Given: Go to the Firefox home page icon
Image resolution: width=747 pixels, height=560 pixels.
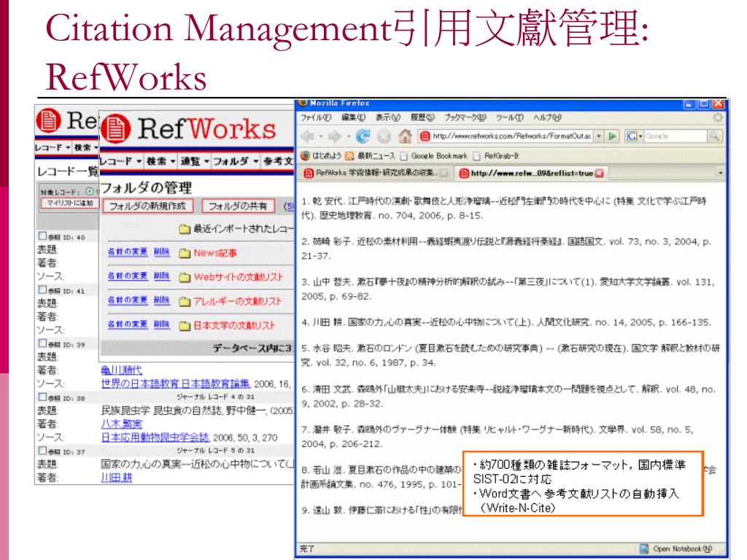Looking at the screenshot, I should click(x=405, y=136).
